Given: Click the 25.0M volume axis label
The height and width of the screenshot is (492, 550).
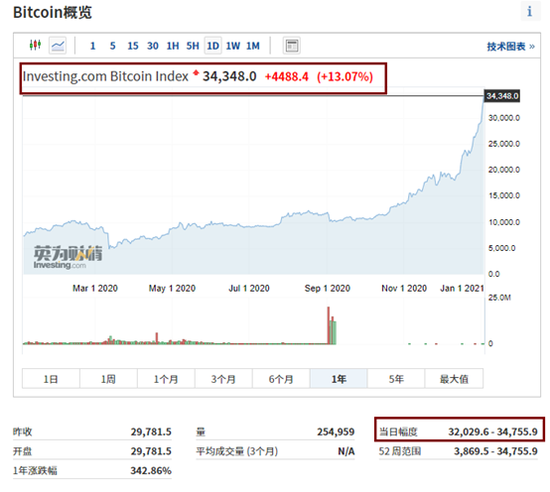Looking at the screenshot, I should pos(499,298).
